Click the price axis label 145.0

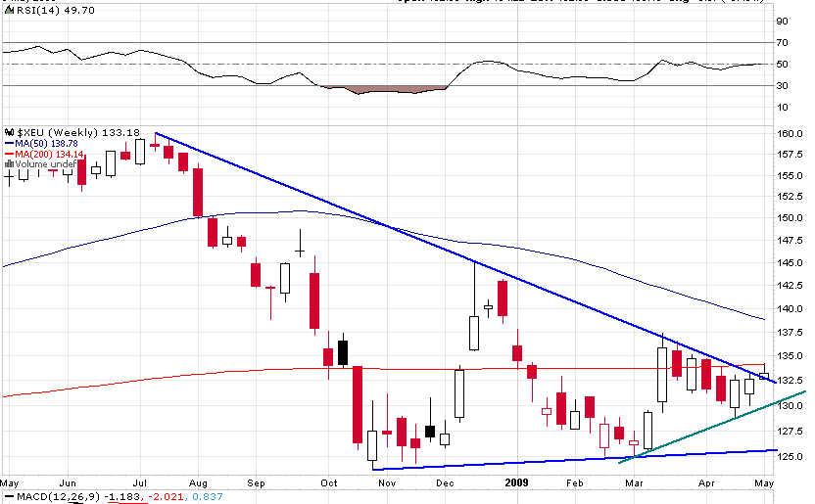[x=791, y=263]
